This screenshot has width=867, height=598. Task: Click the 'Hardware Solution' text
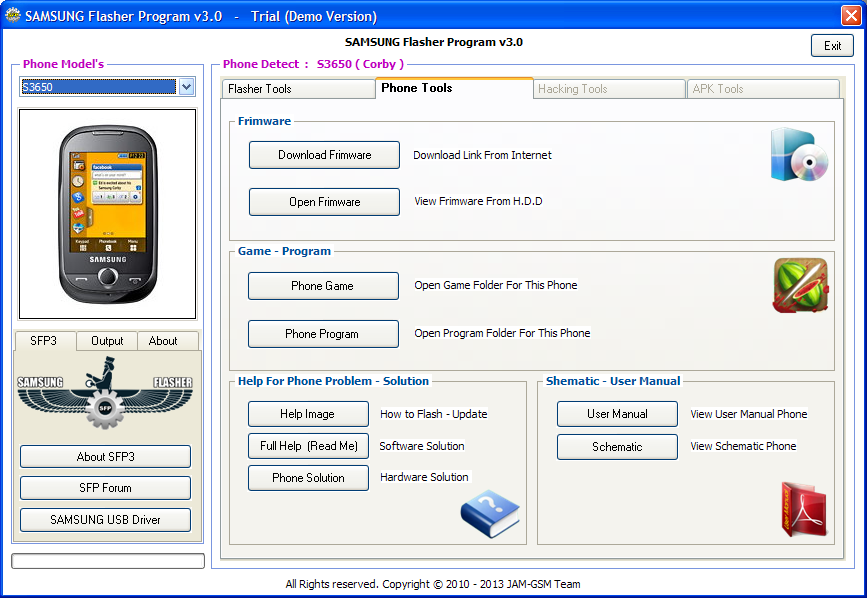(424, 477)
